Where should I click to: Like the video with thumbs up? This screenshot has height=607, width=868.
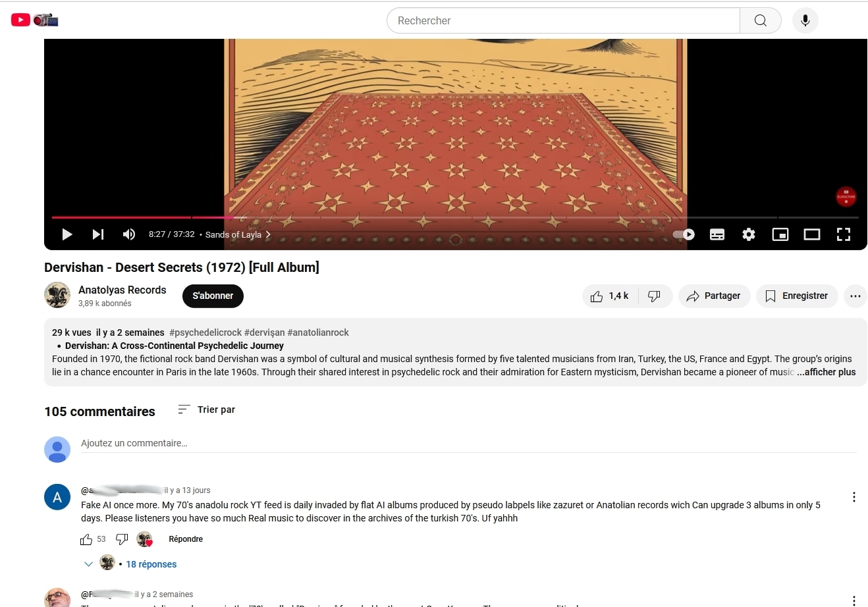pyautogui.click(x=609, y=296)
